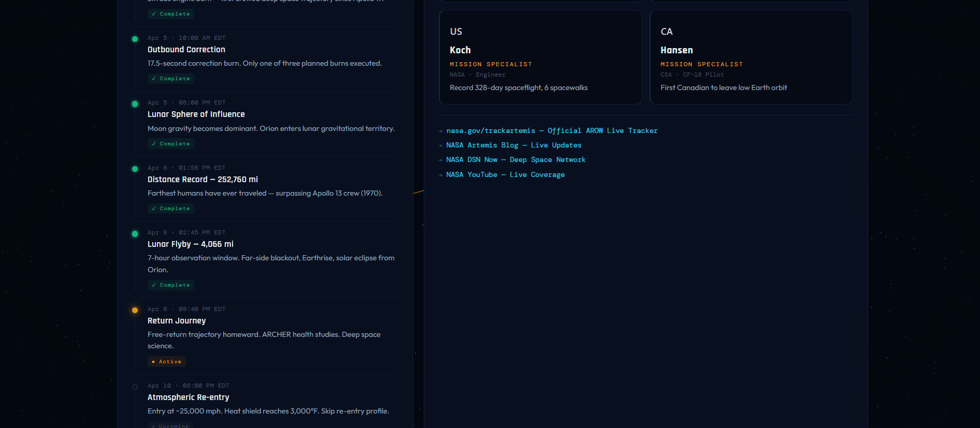Click the Free-return trajectory homeward description
This screenshot has width=980, height=428.
click(264, 341)
